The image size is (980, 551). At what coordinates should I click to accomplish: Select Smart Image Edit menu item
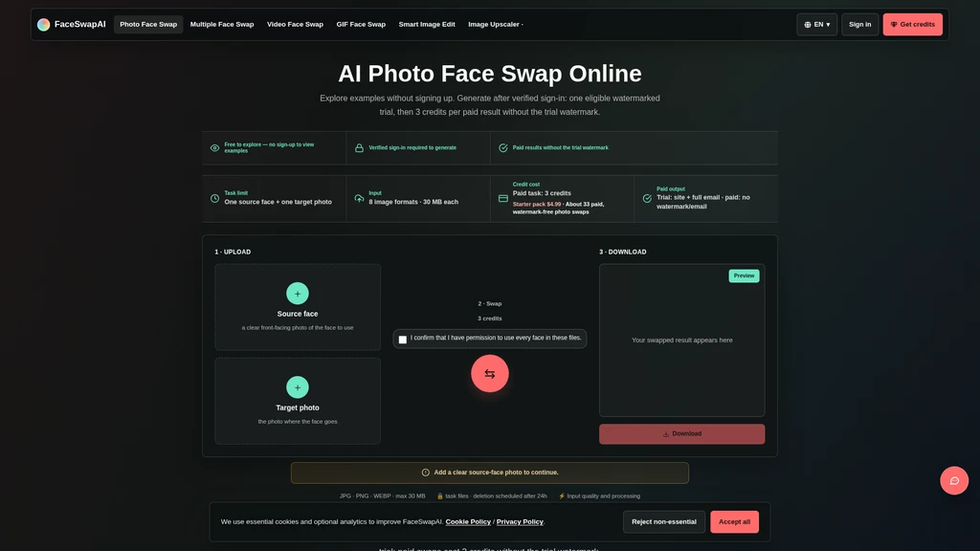tap(427, 24)
